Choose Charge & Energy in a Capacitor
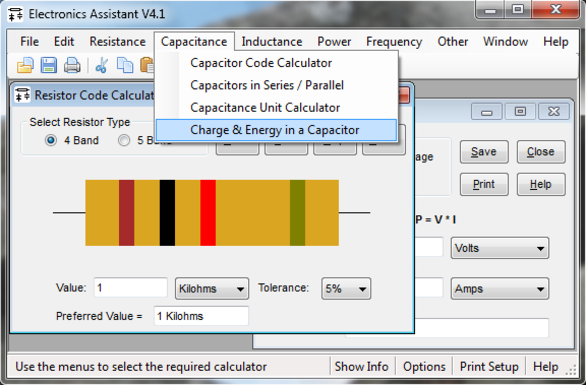586x385 pixels. (276, 130)
